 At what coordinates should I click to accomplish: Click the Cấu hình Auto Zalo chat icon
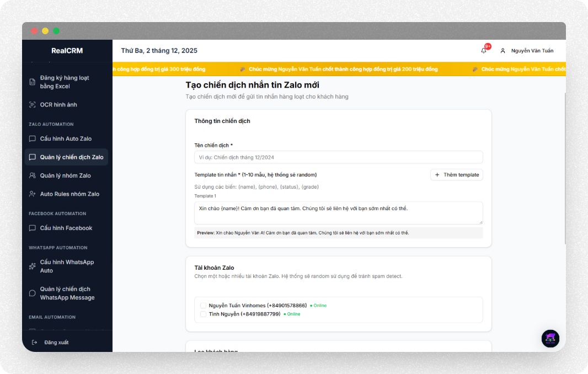33,138
